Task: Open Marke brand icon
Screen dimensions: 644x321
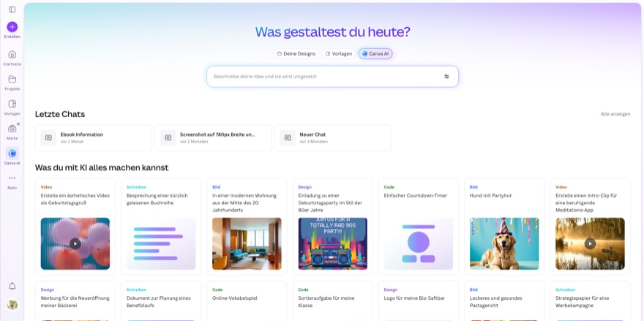Action: coord(12,129)
